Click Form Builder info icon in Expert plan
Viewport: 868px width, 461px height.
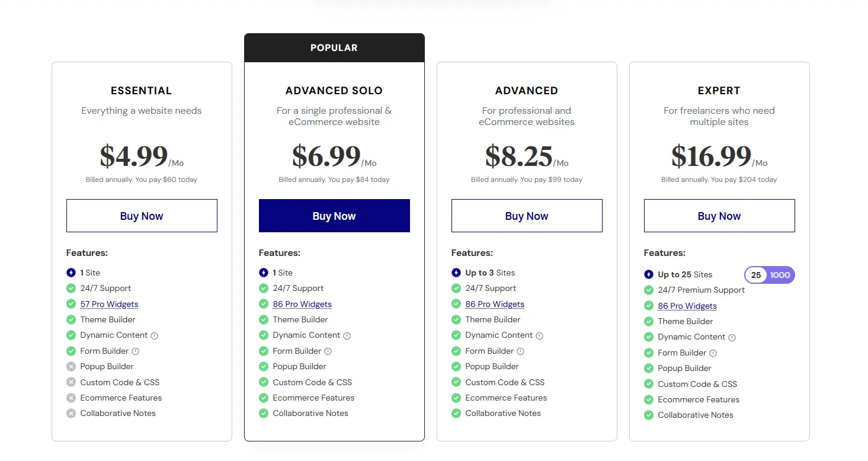point(713,353)
